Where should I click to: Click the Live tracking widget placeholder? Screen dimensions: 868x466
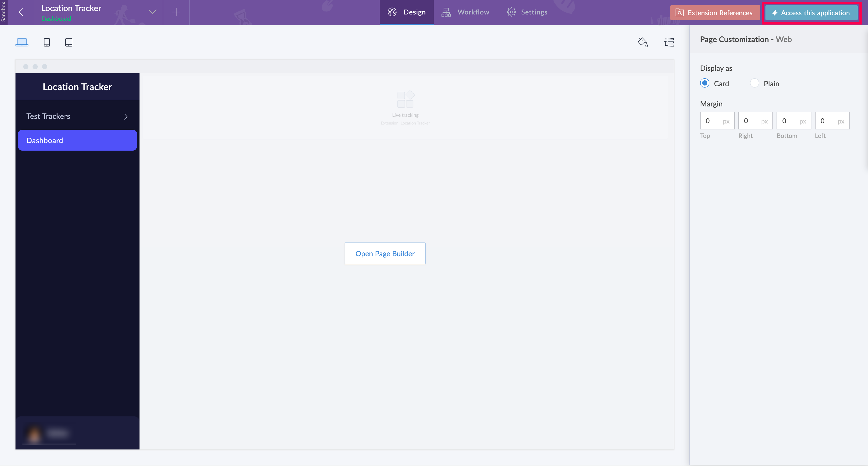click(405, 107)
